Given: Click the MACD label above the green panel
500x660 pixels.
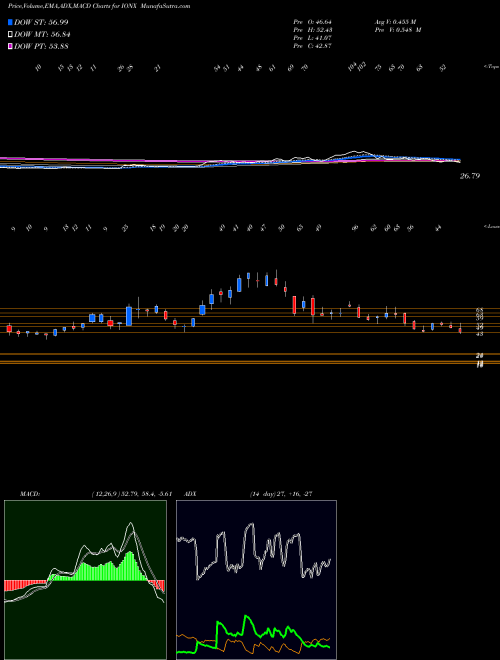Looking at the screenshot, I should pos(29,494).
